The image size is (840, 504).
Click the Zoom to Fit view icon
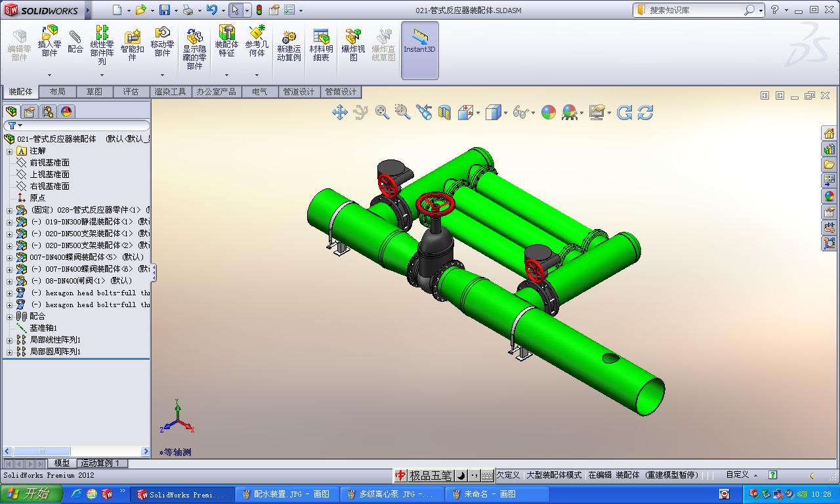[382, 112]
